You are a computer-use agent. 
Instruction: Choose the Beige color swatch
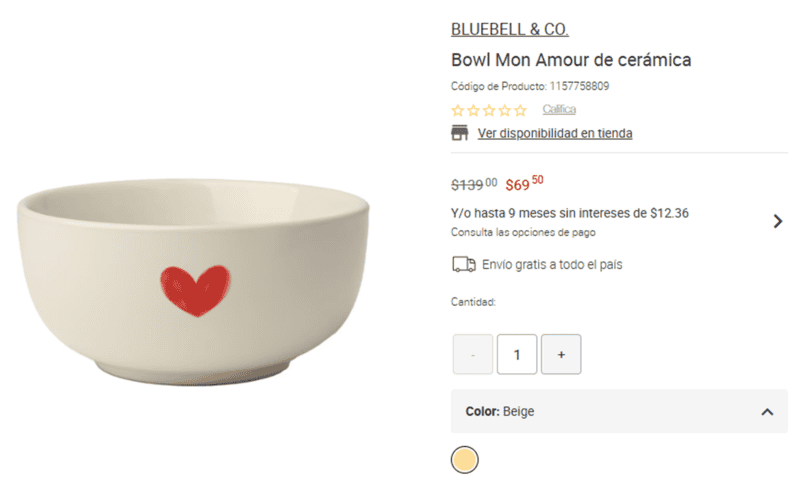pyautogui.click(x=465, y=460)
